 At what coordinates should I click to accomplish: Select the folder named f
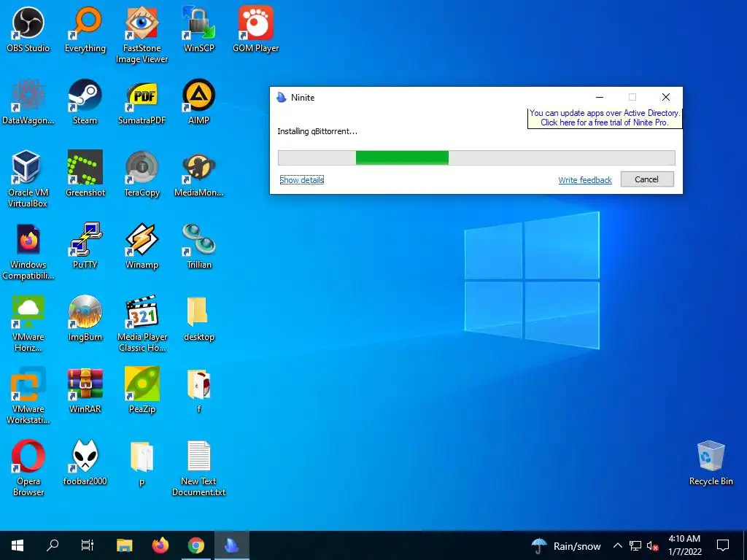(x=199, y=390)
